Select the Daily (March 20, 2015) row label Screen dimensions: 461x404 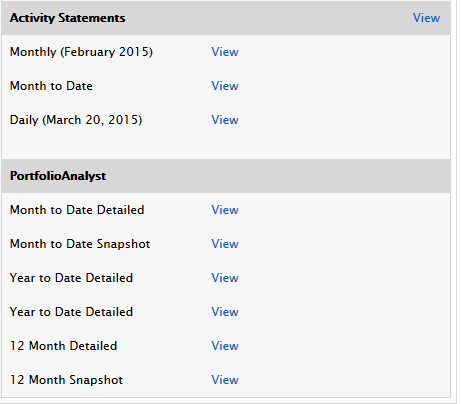[x=76, y=120]
